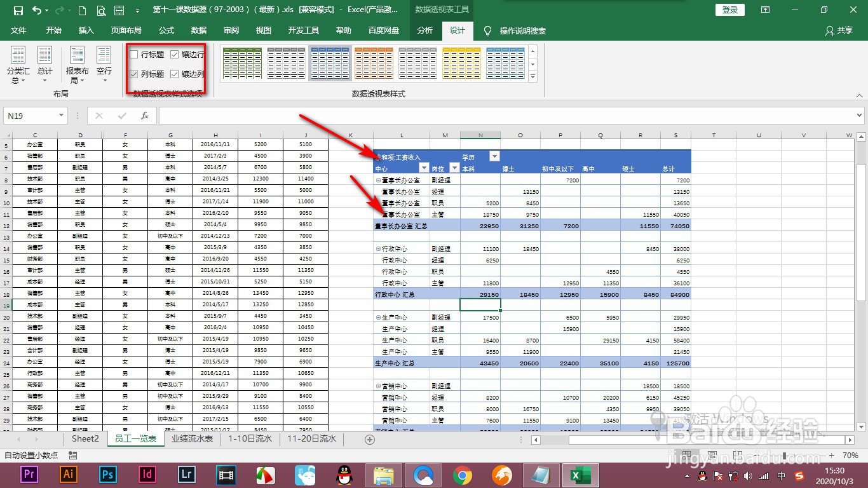The width and height of the screenshot is (868, 488).
Task: Choose the highlighted blue pivot table style
Action: coord(330,64)
